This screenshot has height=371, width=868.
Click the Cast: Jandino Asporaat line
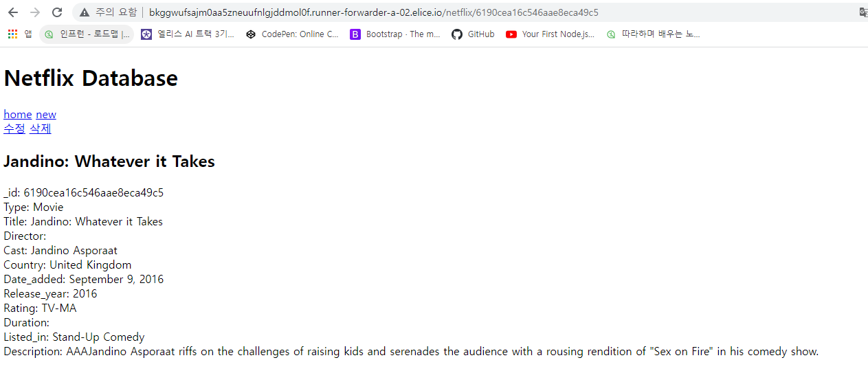pos(60,251)
